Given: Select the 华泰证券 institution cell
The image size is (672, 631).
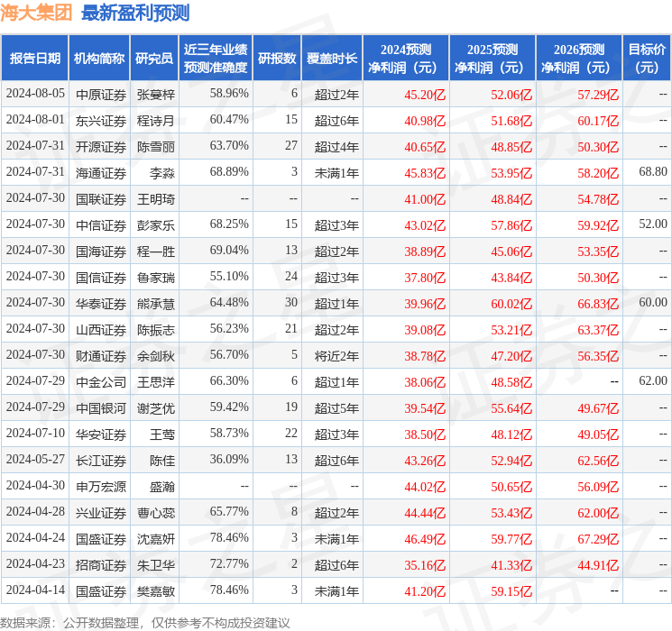Looking at the screenshot, I should click(101, 304).
